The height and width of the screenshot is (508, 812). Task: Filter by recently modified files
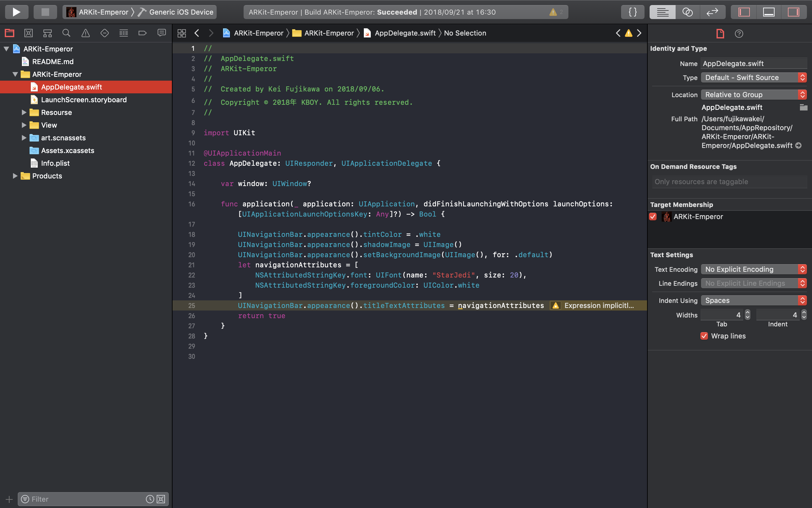tap(150, 499)
